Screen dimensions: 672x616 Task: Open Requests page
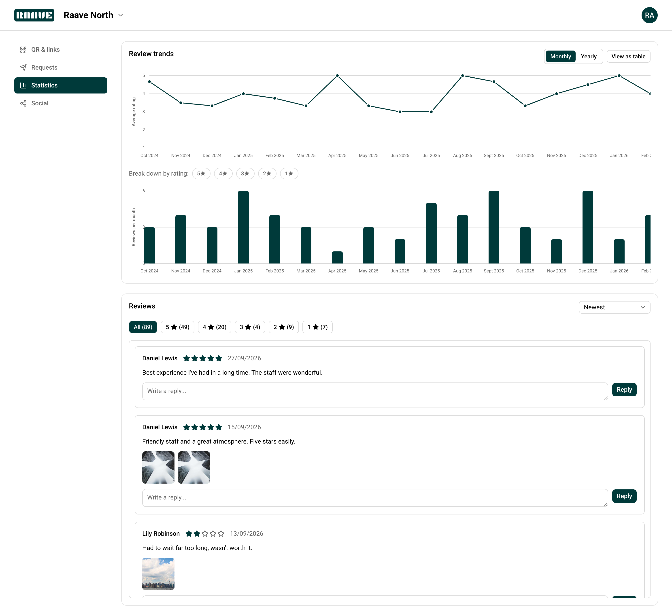point(61,67)
